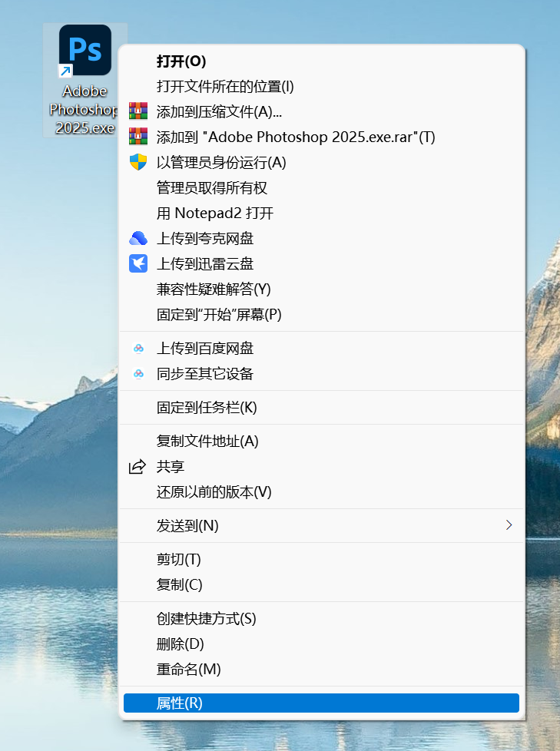Image resolution: width=560 pixels, height=751 pixels.
Task: Choose 复制(C) from the menu
Action: pyautogui.click(x=321, y=585)
